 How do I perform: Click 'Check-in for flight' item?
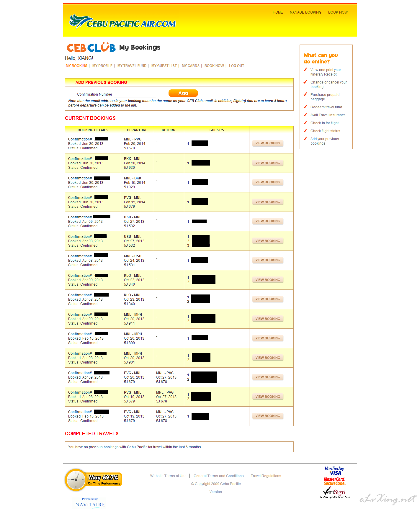[324, 123]
